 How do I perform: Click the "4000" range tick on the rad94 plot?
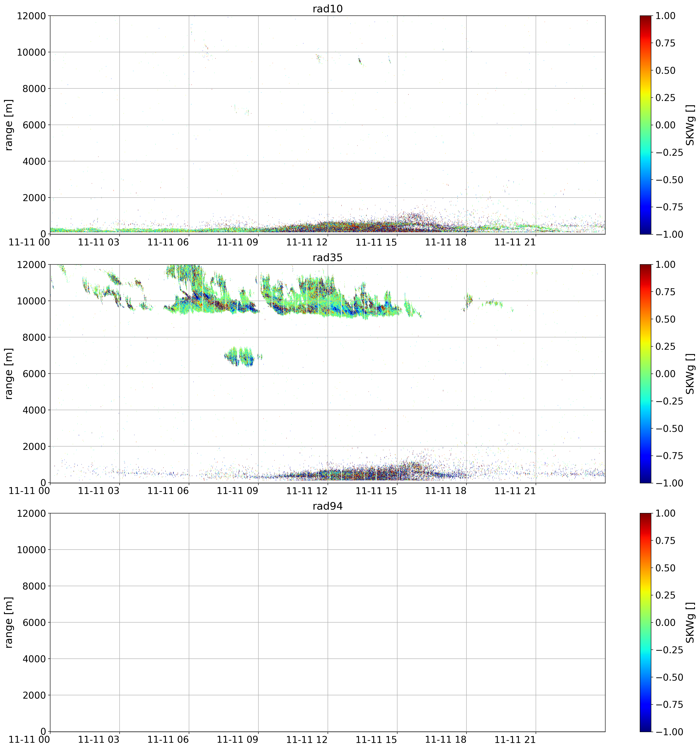click(x=34, y=658)
